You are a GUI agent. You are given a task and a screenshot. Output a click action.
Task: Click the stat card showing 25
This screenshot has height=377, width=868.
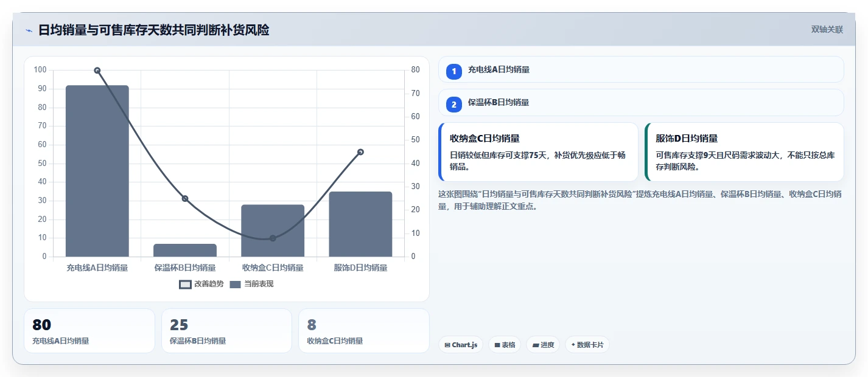[x=226, y=331]
